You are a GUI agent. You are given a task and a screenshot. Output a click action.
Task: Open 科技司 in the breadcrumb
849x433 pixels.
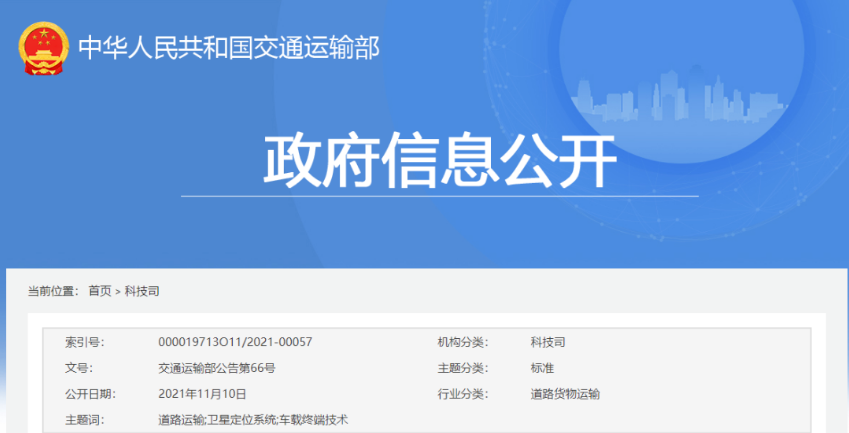click(x=142, y=291)
